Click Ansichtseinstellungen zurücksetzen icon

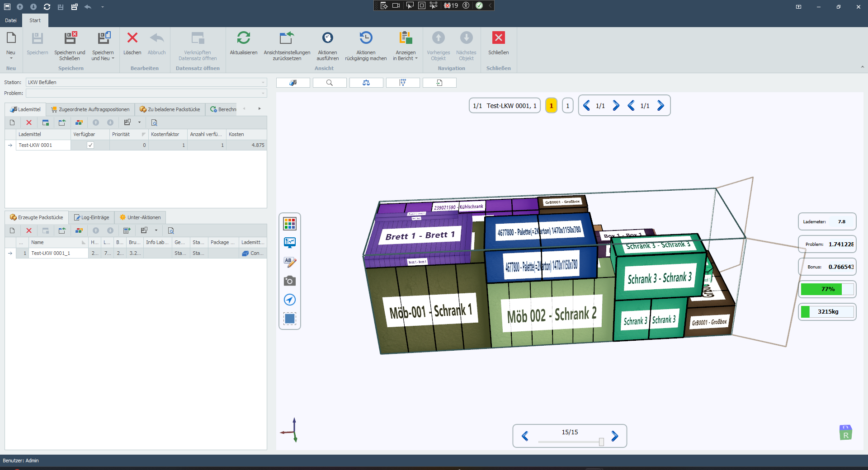point(287,38)
